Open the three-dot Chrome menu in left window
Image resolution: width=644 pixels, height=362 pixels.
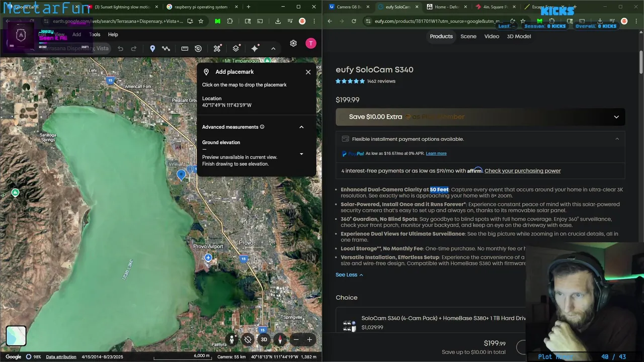[315, 21]
